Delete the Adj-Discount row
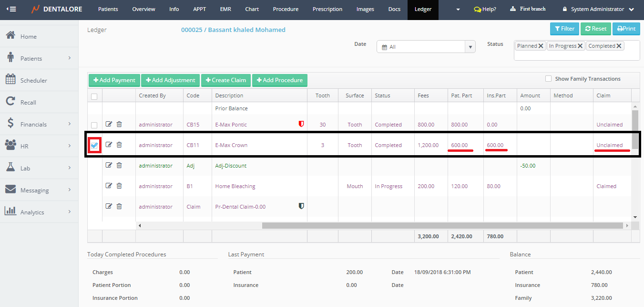 (x=119, y=165)
